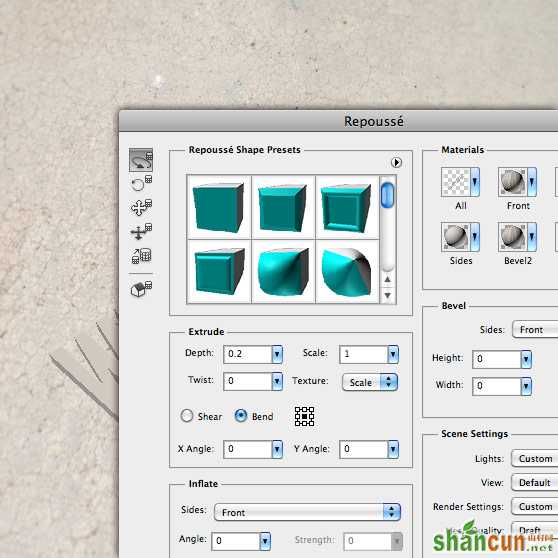Open the X Angle slider arrow
558x558 pixels.
pos(277,449)
